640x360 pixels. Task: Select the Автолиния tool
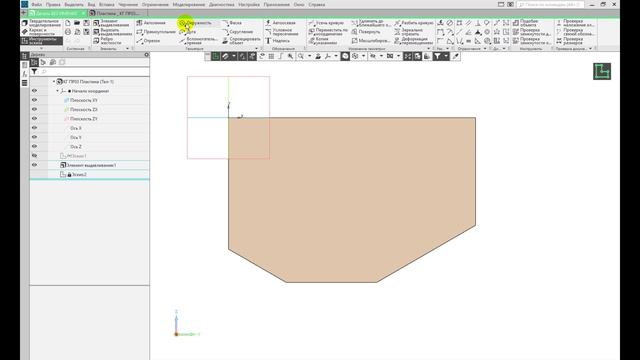point(151,23)
